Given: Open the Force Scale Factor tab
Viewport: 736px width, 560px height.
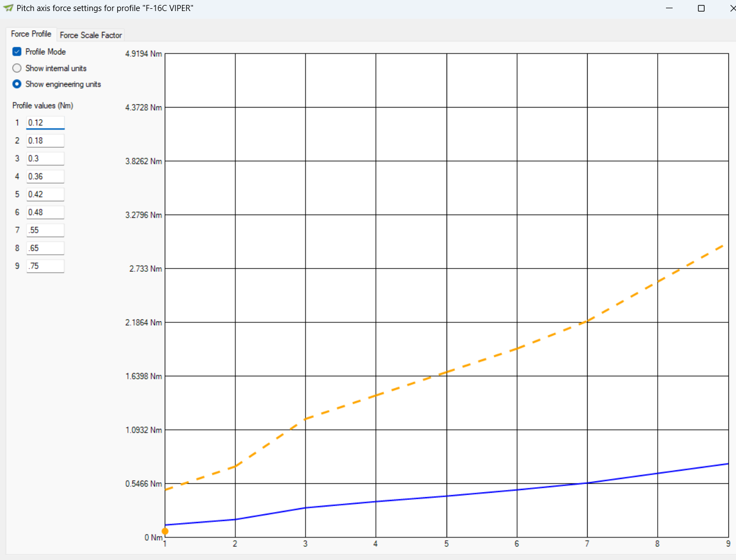Looking at the screenshot, I should tap(91, 35).
